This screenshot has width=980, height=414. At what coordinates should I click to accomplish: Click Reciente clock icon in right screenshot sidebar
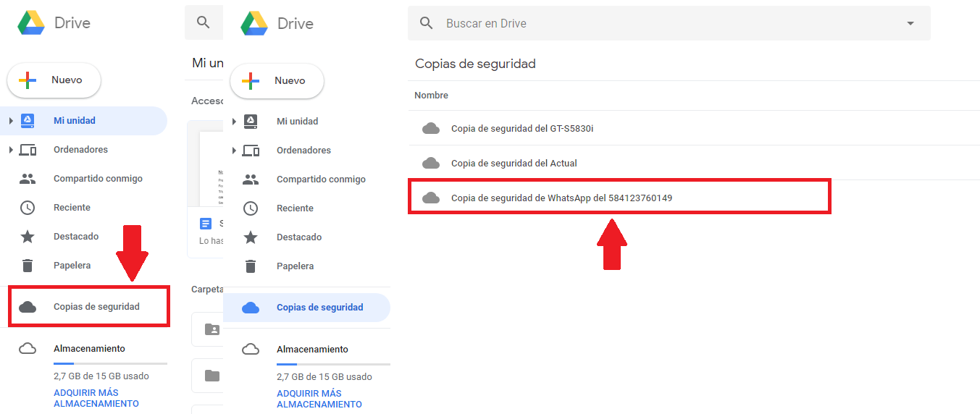pyautogui.click(x=251, y=208)
